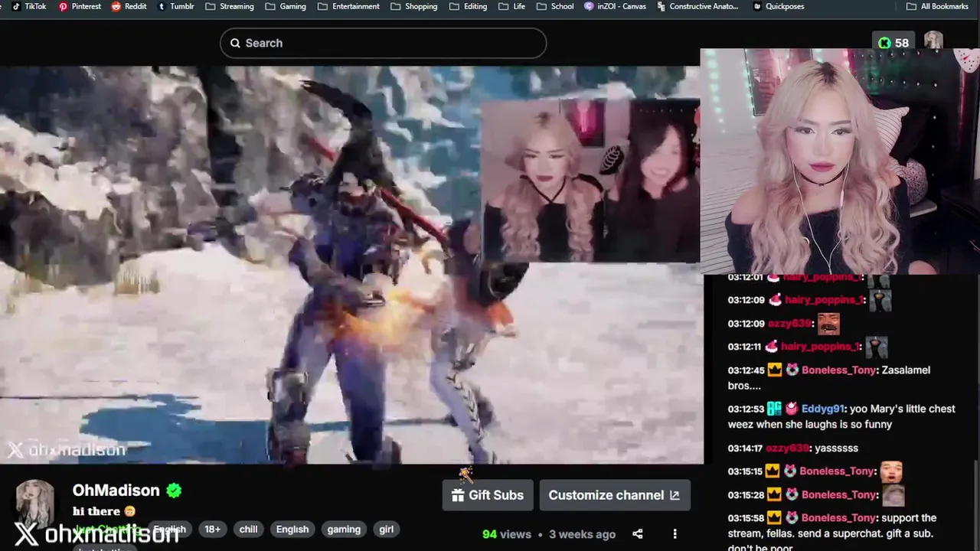Image resolution: width=980 pixels, height=551 pixels.
Task: Click Boneless_Tony's emote at 03:15:28
Action: [x=893, y=494]
